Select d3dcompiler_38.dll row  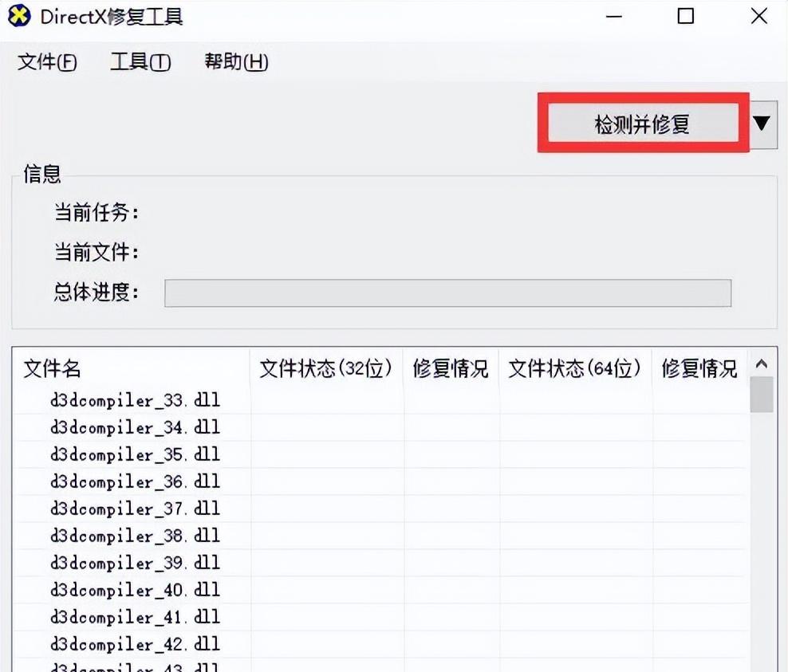tap(380, 536)
